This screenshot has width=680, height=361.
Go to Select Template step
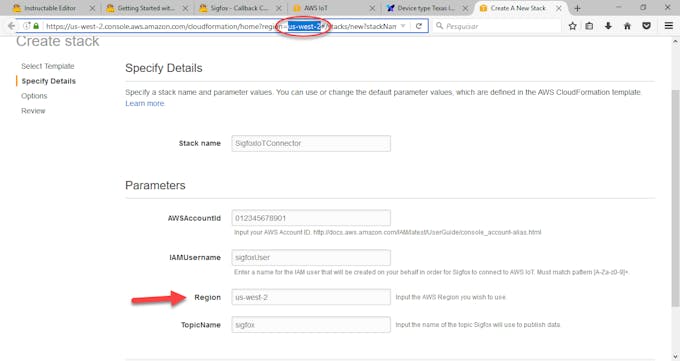(x=48, y=66)
